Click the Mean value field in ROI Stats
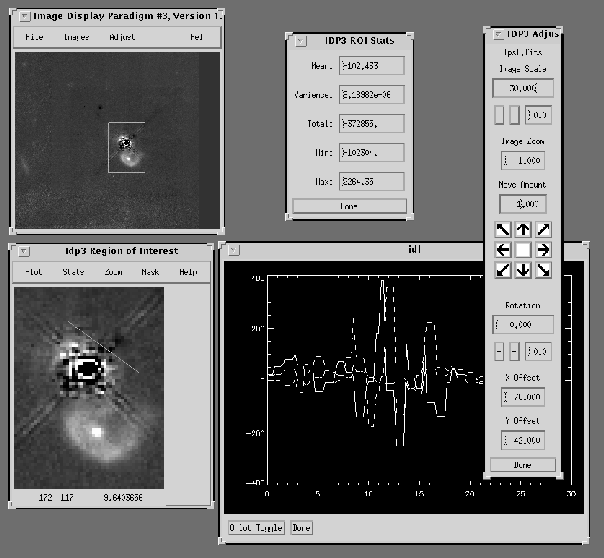Screen dimensions: 604x558 [x=372, y=65]
